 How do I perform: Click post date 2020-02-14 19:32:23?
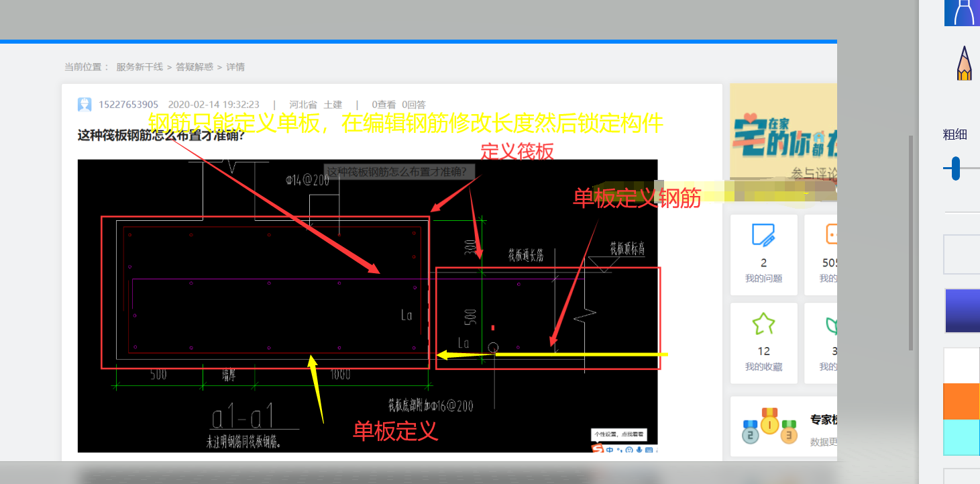(x=213, y=105)
